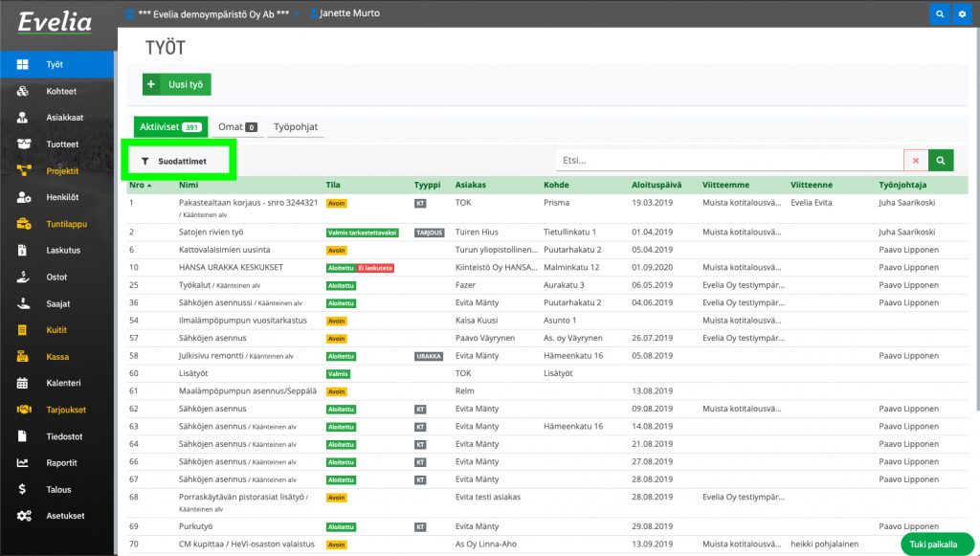Open Tuntilappu sidebar icon

(x=24, y=224)
